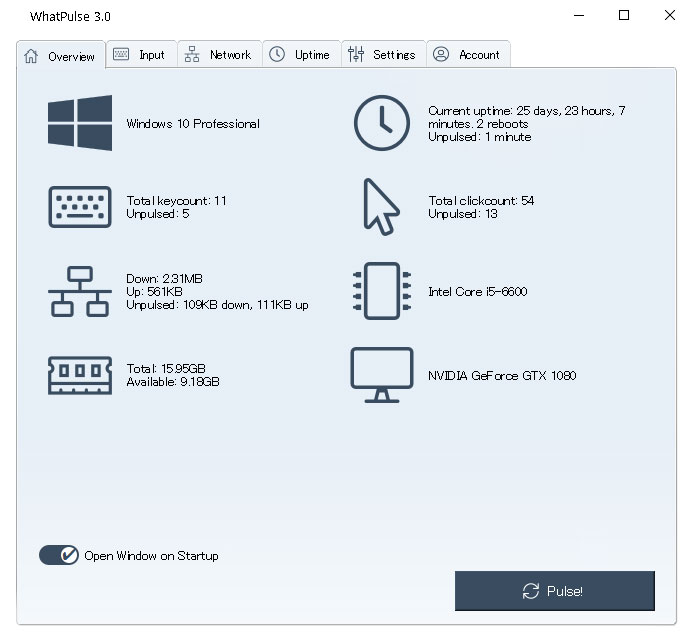
Task: Click the "Down: 2.31MB" text
Action: click(164, 278)
